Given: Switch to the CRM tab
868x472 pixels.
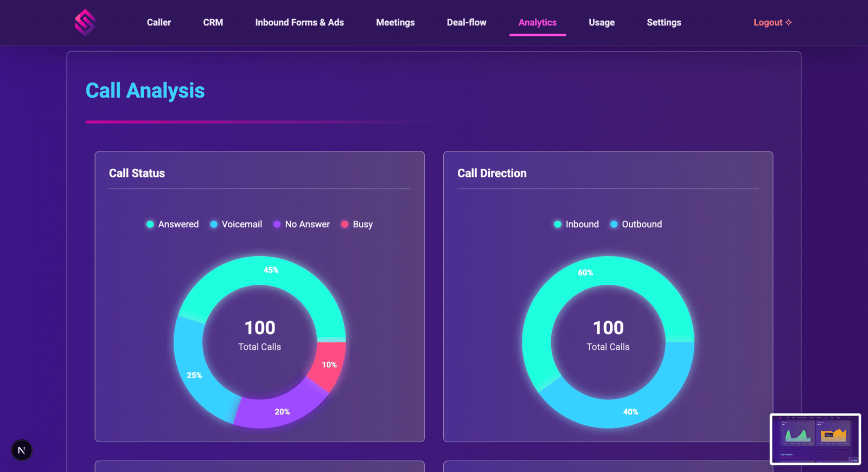Looking at the screenshot, I should pos(213,22).
